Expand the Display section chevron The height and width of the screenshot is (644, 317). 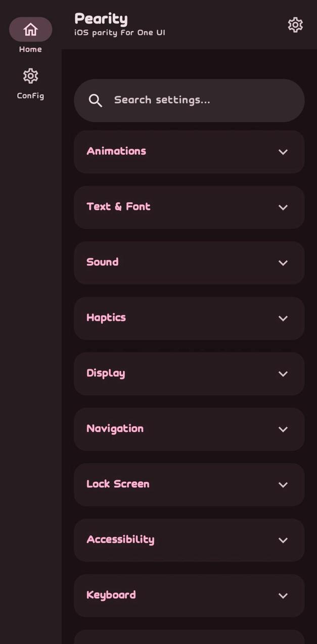pyautogui.click(x=283, y=374)
